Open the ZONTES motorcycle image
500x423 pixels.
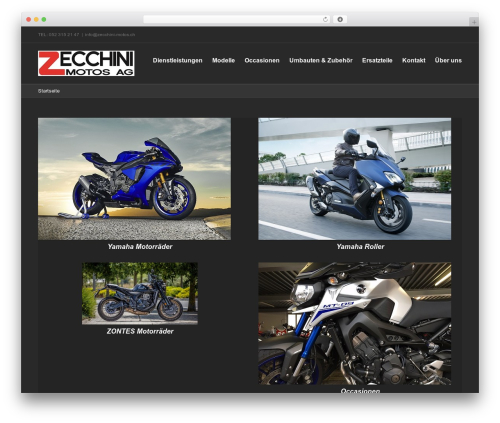click(140, 293)
